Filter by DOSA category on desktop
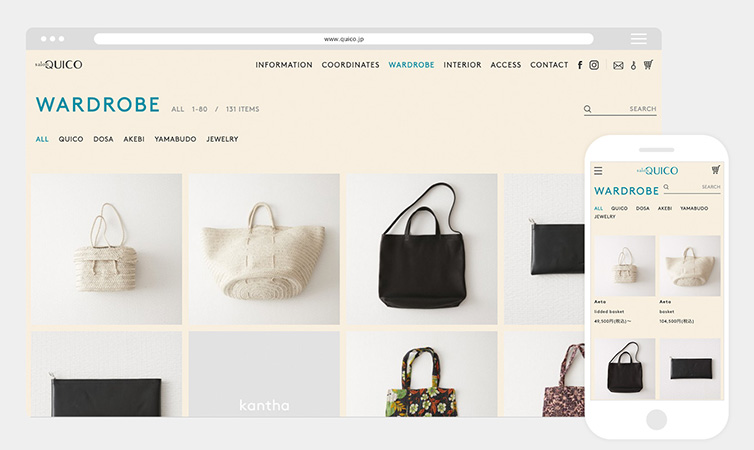Screen dimensions: 754x450 coord(103,139)
